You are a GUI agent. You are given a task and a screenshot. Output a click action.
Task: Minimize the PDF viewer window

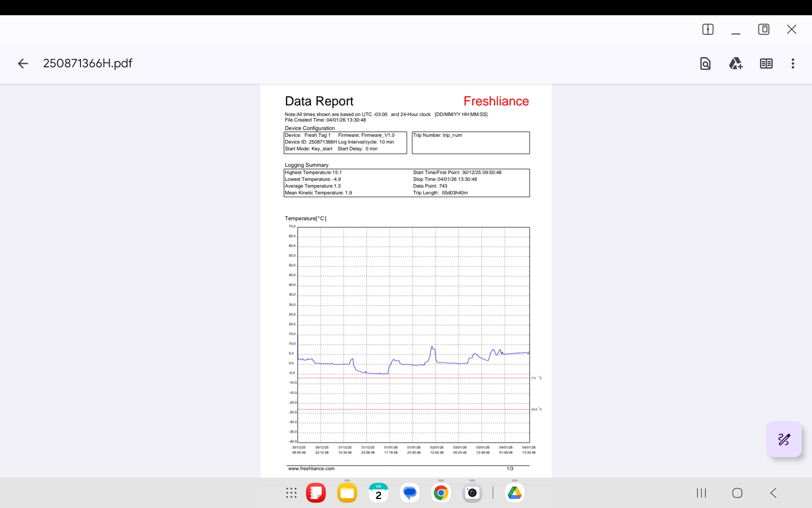point(735,30)
